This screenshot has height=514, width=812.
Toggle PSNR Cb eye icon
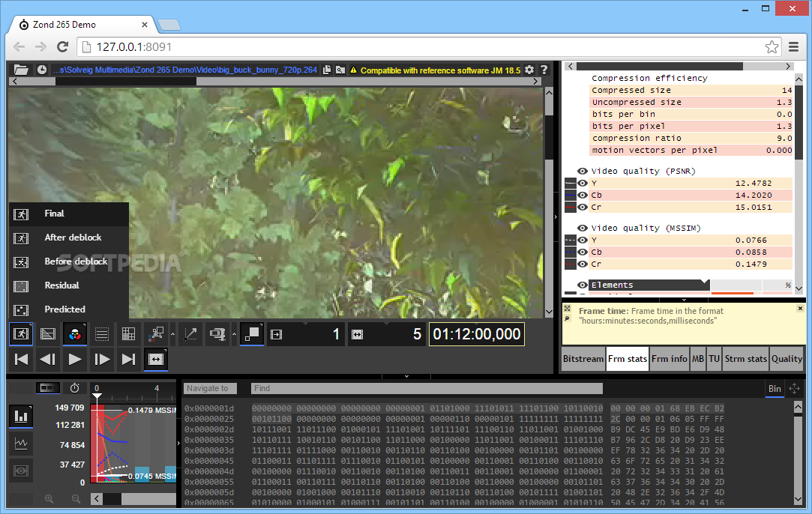pyautogui.click(x=583, y=195)
